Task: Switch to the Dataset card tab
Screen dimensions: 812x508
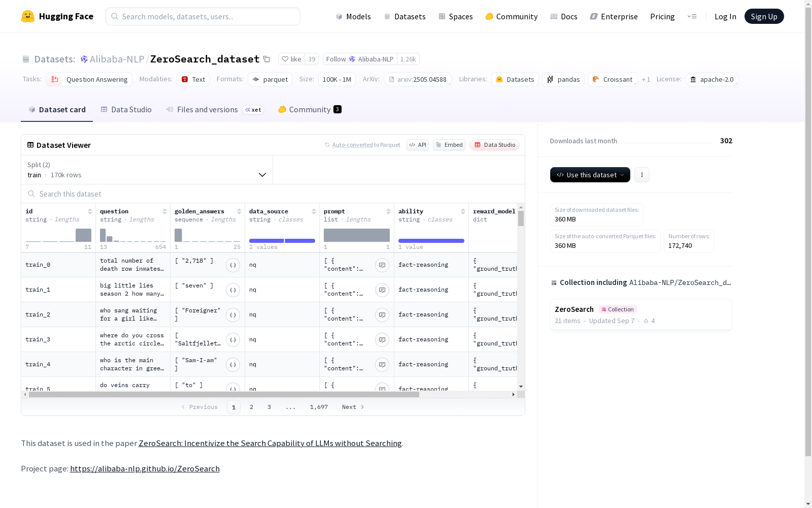Action: click(57, 110)
